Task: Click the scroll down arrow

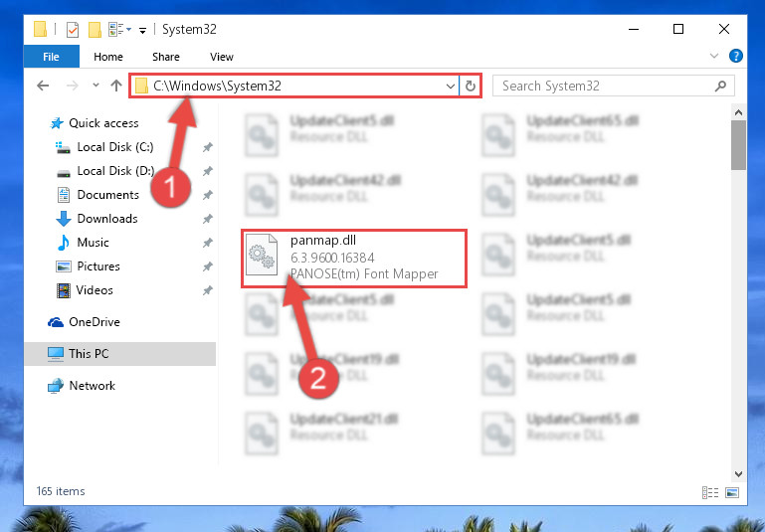Action: pos(738,474)
